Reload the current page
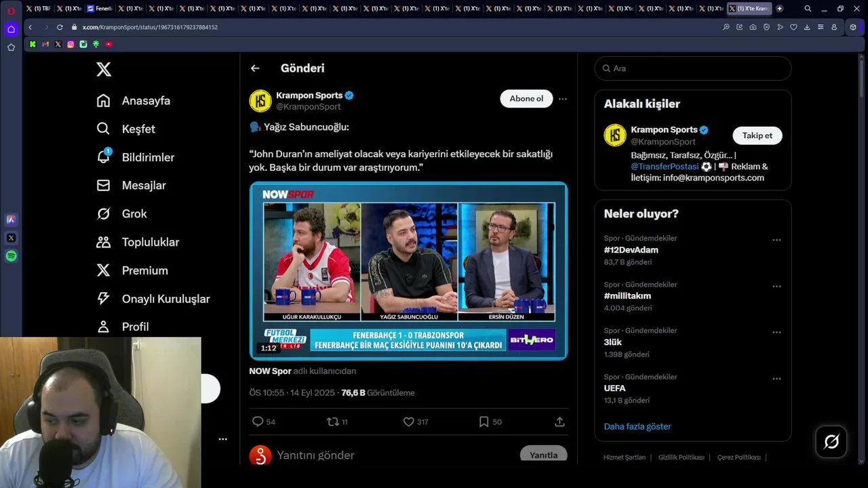This screenshot has width=868, height=488. point(60,27)
